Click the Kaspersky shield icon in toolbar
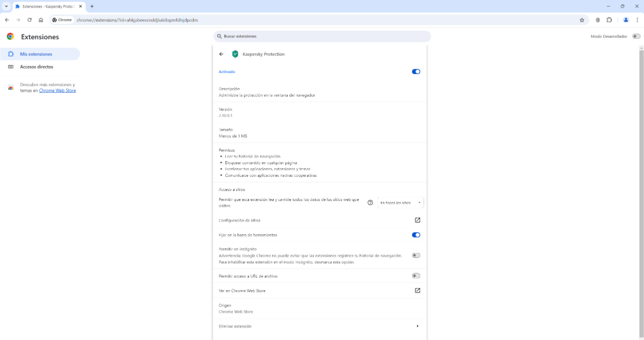The height and width of the screenshot is (340, 644). pyautogui.click(x=598, y=20)
